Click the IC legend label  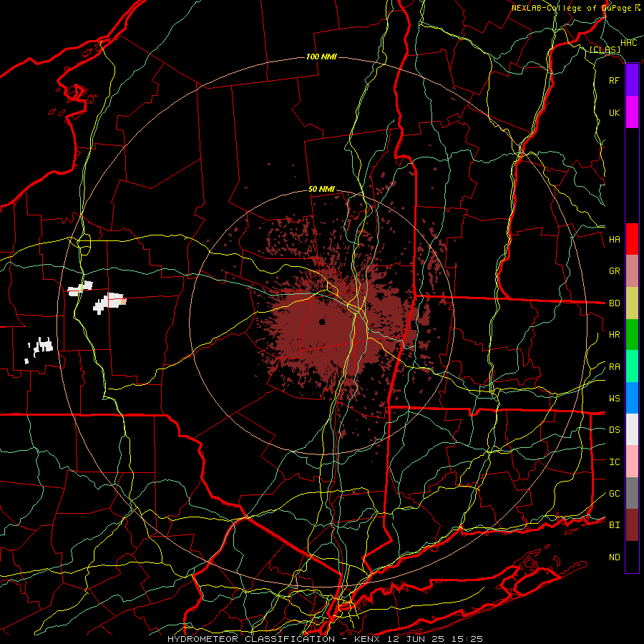pyautogui.click(x=615, y=462)
